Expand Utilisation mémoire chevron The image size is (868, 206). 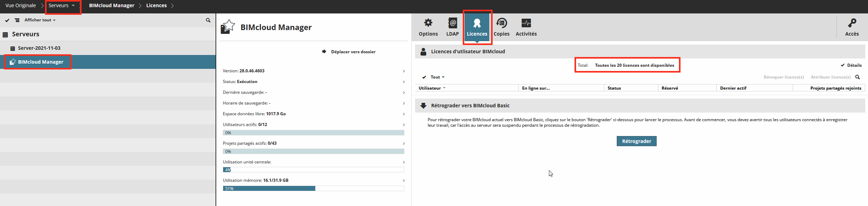coord(404,180)
